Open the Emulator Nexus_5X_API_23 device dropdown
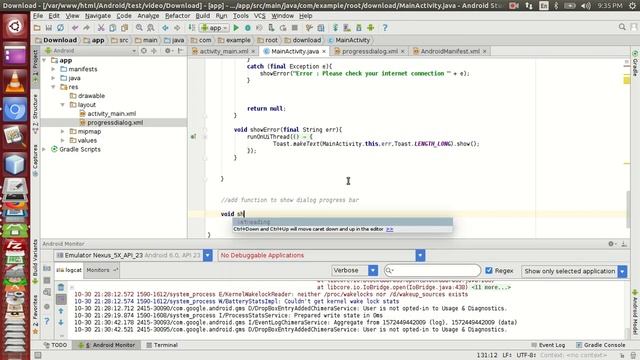The image size is (640, 360). tap(208, 256)
